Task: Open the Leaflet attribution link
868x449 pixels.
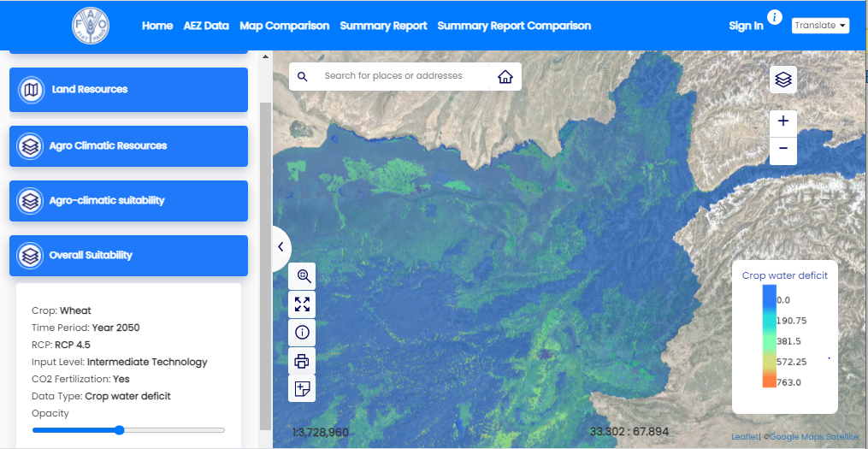Action: [x=745, y=437]
